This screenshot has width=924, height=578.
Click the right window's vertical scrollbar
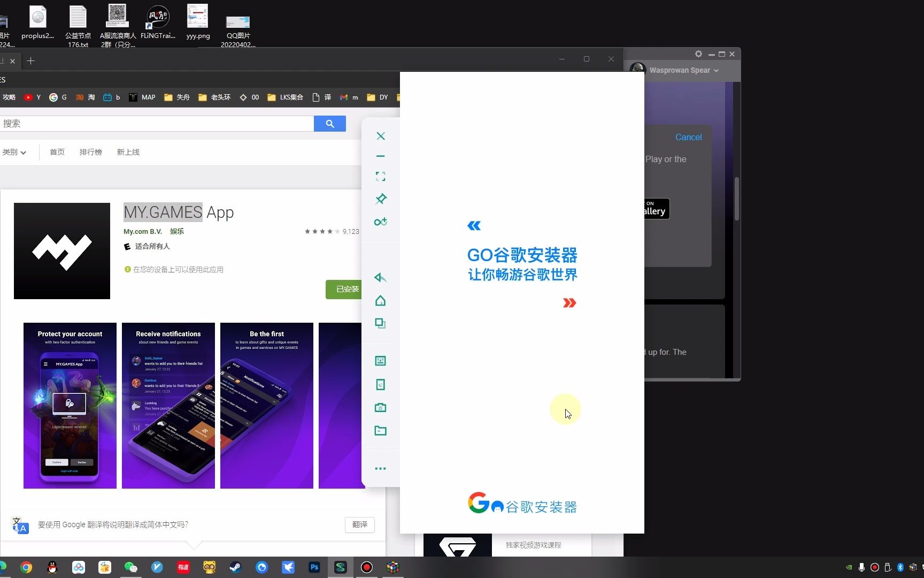point(737,198)
